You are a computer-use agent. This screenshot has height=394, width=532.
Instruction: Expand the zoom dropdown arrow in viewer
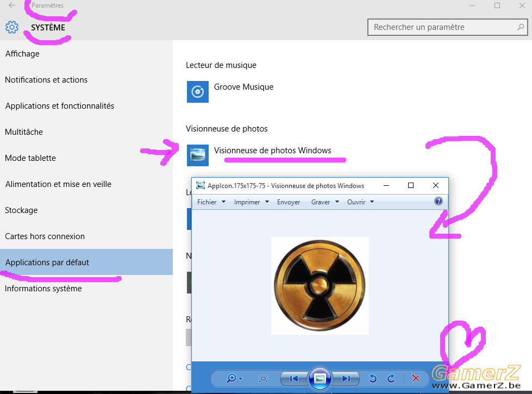241,378
